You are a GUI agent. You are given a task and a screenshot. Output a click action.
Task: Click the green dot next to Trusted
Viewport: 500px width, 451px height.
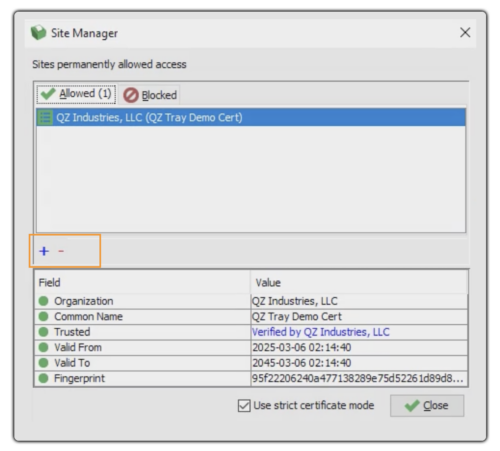(x=43, y=332)
